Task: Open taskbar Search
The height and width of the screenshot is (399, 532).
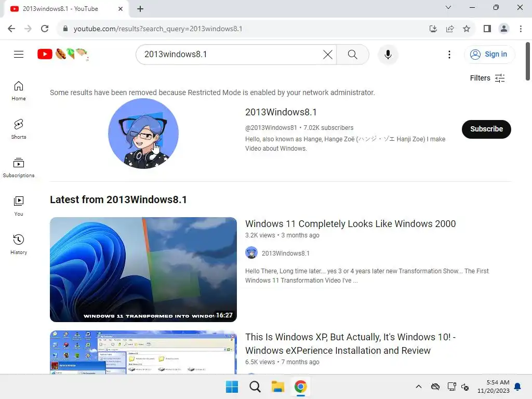Action: (255, 387)
